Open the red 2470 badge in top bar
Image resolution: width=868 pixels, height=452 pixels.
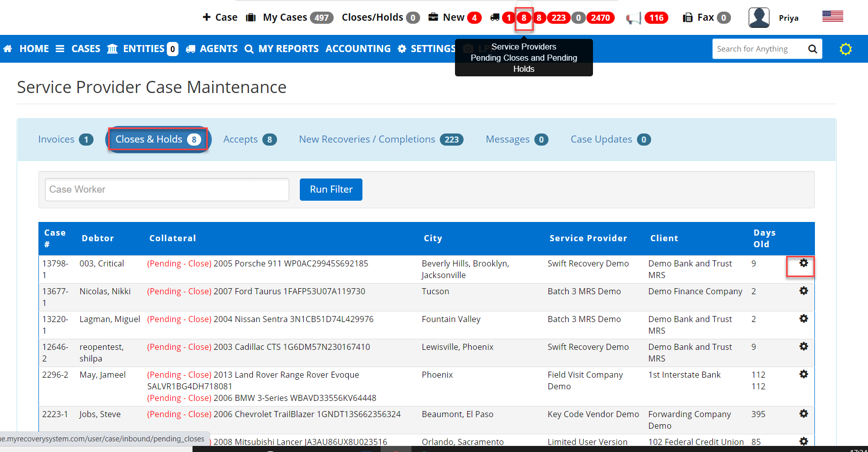coord(600,18)
